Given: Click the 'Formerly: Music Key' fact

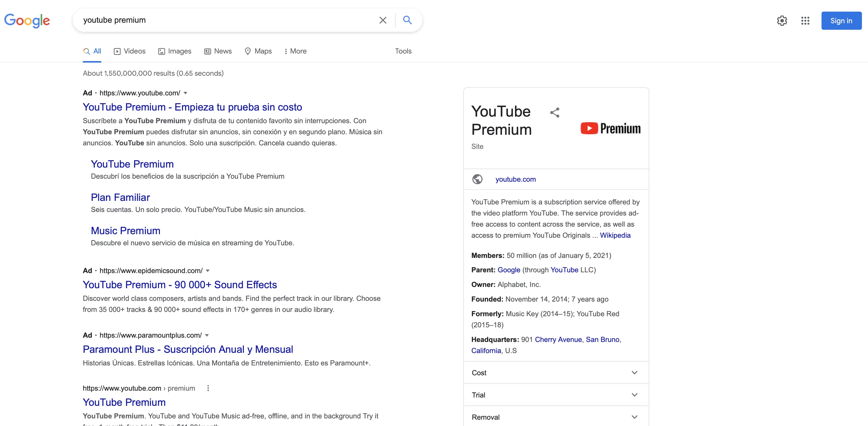Looking at the screenshot, I should point(545,319).
